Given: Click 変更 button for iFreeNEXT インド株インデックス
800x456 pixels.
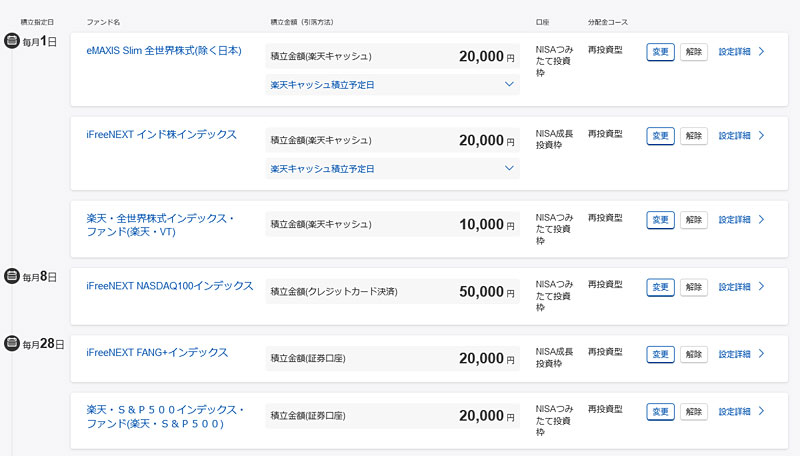Looking at the screenshot, I should pos(660,136).
